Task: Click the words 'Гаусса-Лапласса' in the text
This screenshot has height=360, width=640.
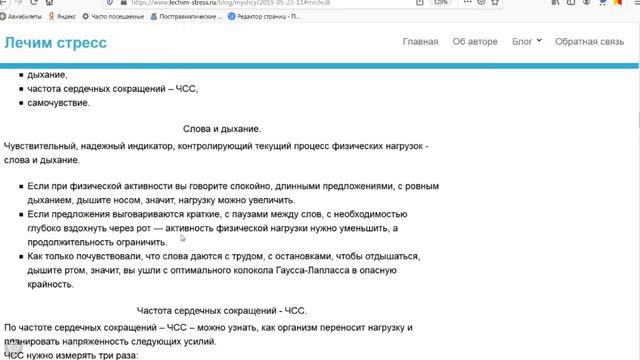Action: pos(313,270)
